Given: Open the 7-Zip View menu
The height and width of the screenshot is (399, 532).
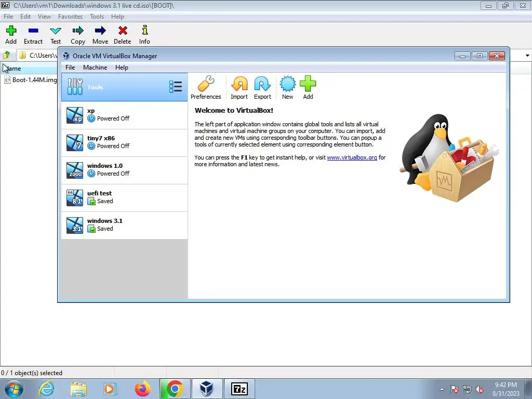Looking at the screenshot, I should (44, 16).
